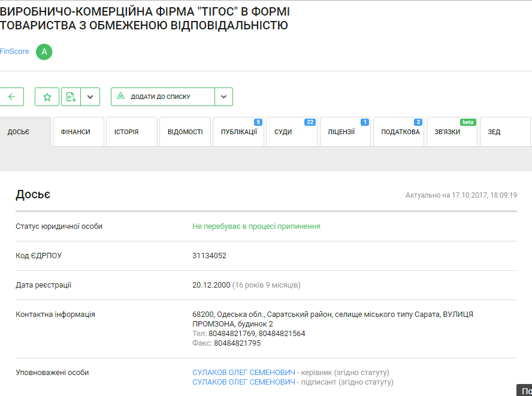Select the Відомості tab
This screenshot has width=532, height=396.
[x=185, y=132]
